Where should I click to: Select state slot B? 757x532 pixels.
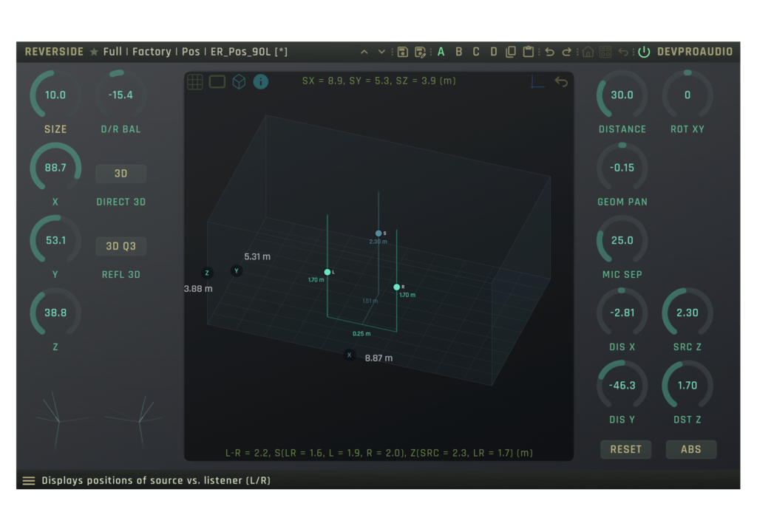[x=458, y=52]
